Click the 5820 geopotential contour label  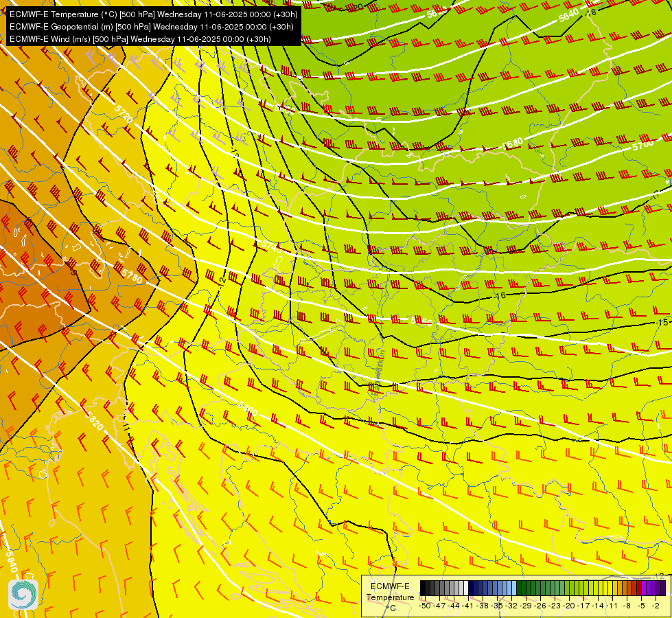click(x=94, y=420)
